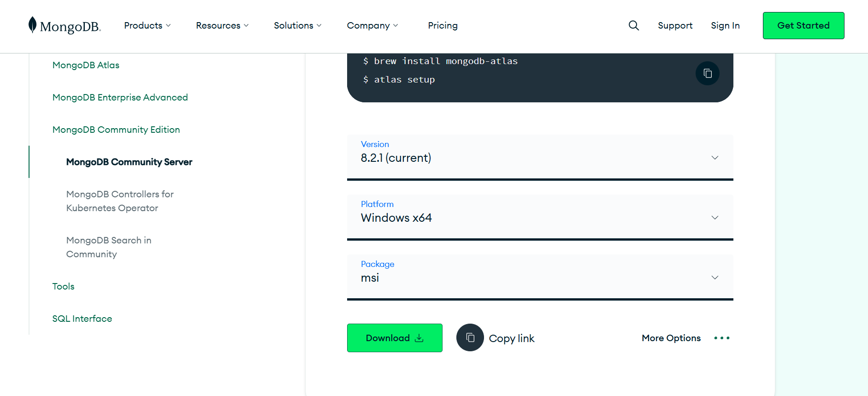This screenshot has width=868, height=396.
Task: Click the round Copy link icon
Action: (x=470, y=337)
